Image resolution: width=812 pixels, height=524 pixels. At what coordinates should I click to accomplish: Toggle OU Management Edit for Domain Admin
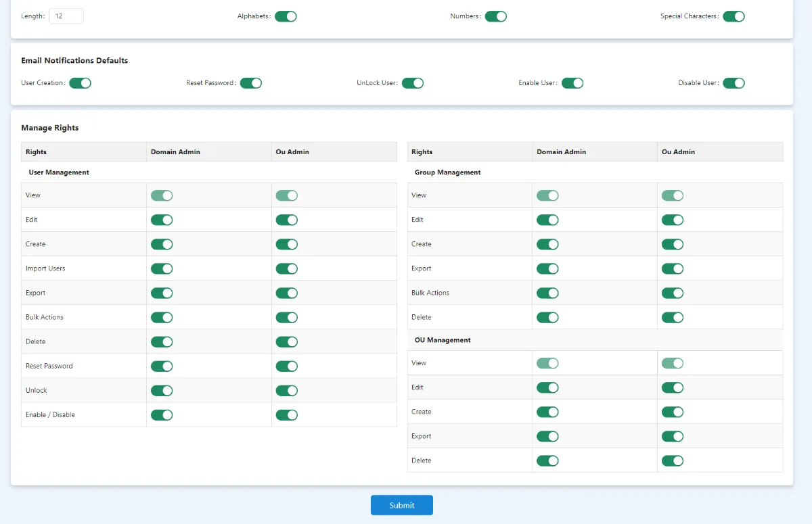[x=547, y=387]
